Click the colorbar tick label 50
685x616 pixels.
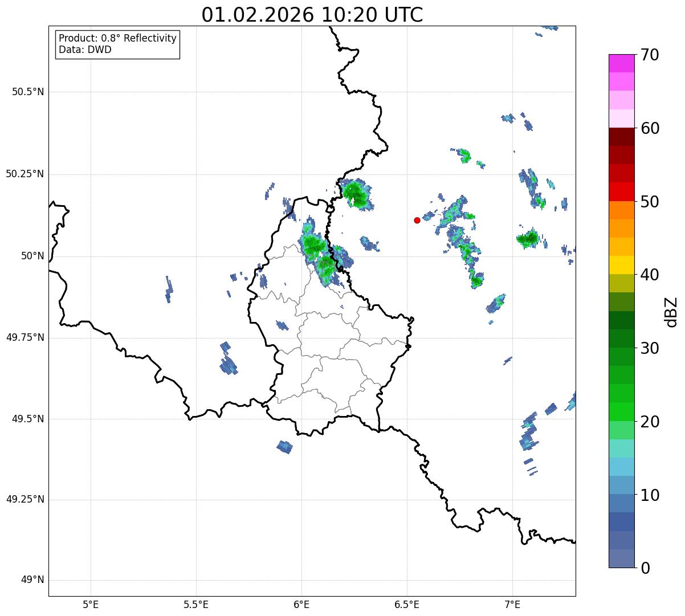pyautogui.click(x=650, y=202)
